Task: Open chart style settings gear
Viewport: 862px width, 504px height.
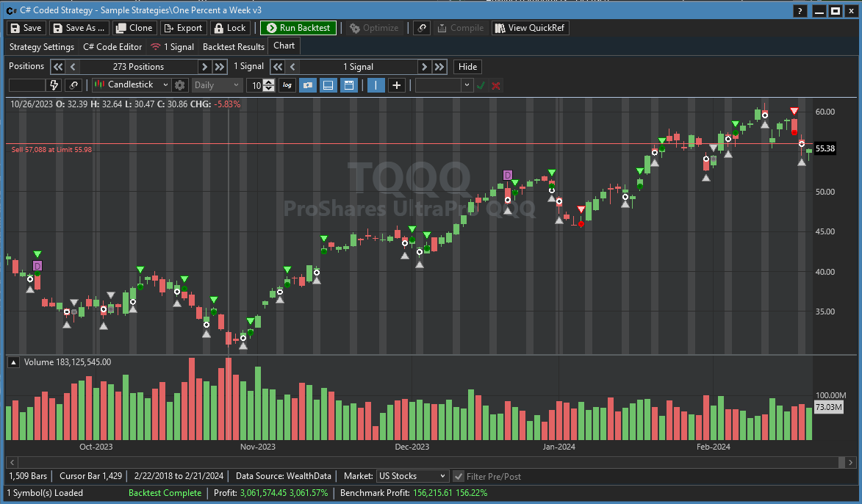Action: point(180,85)
